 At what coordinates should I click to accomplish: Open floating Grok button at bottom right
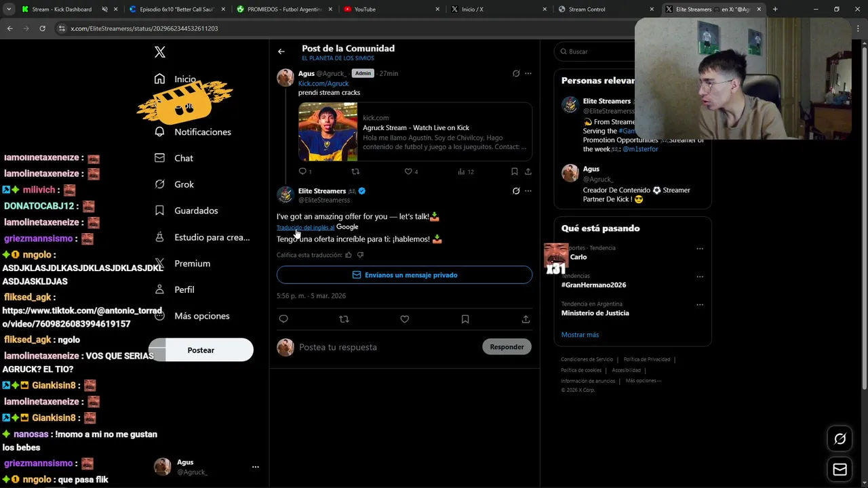tap(840, 439)
